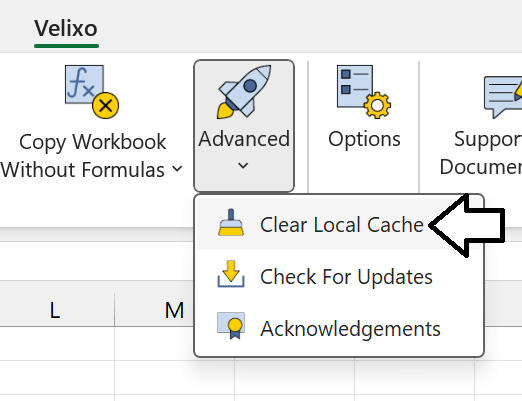Screen dimensions: 522x401
Task: Expand Copy Workbook Without Formulas dropdown chevron
Action: (x=177, y=169)
